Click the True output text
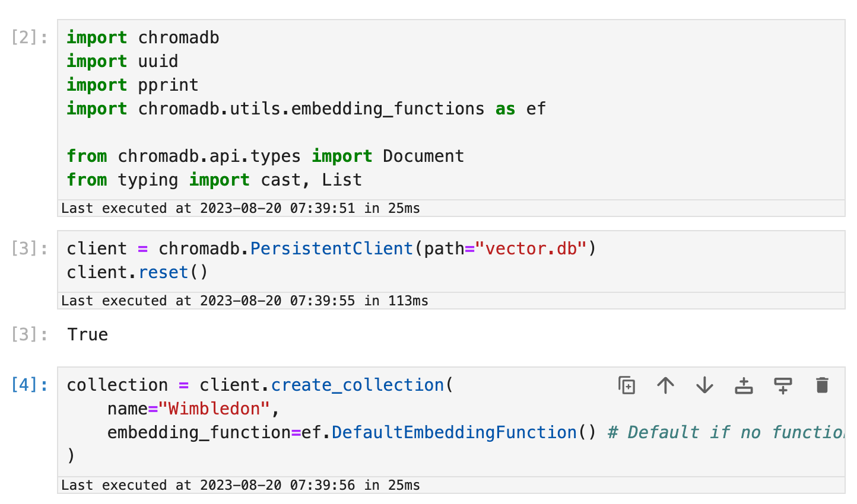The width and height of the screenshot is (857, 504). click(88, 335)
